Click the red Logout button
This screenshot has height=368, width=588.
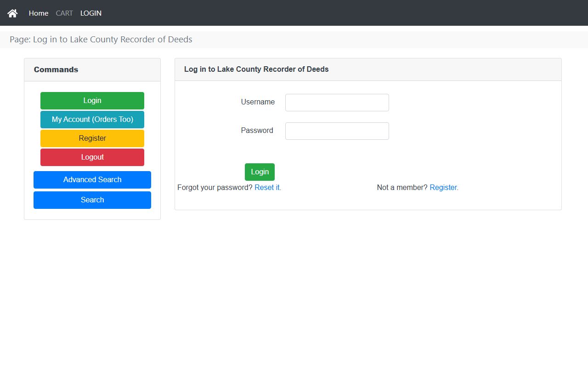pyautogui.click(x=92, y=157)
